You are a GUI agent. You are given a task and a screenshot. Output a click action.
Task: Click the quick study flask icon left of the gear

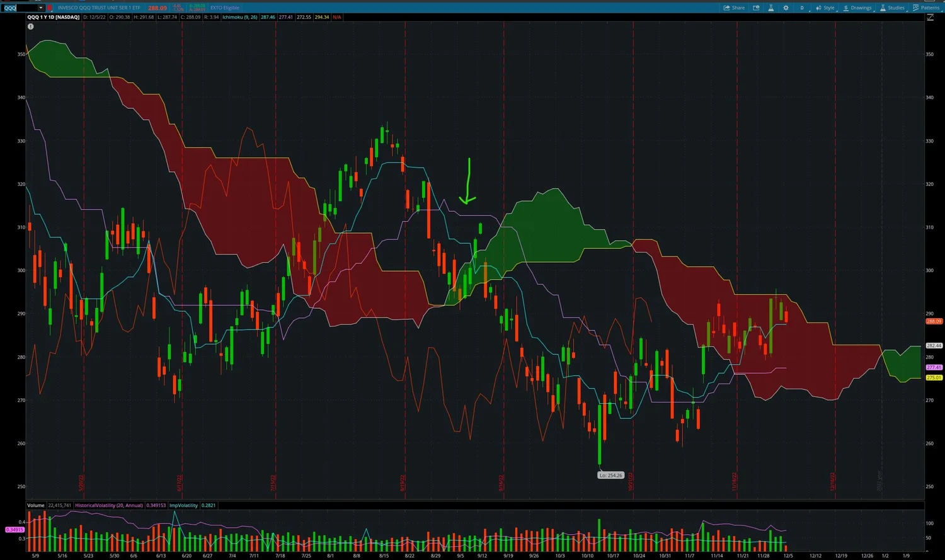tap(770, 8)
